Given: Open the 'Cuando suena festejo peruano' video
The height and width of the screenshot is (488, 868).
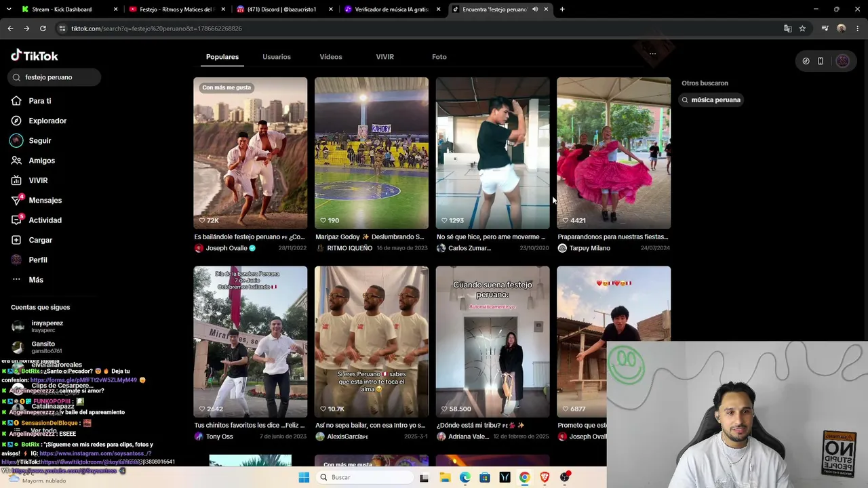Looking at the screenshot, I should (493, 342).
